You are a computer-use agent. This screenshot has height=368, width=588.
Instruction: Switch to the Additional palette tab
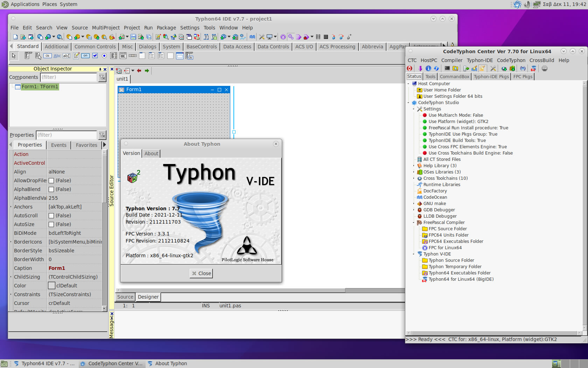pyautogui.click(x=56, y=47)
